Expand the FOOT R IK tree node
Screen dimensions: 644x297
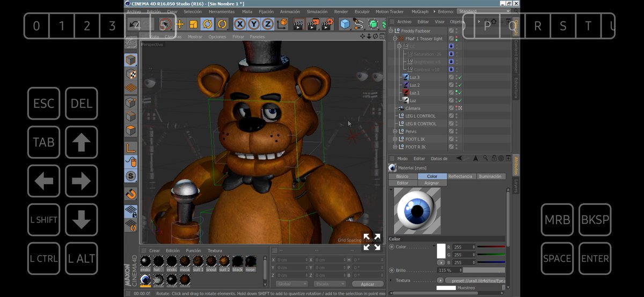[x=395, y=146]
